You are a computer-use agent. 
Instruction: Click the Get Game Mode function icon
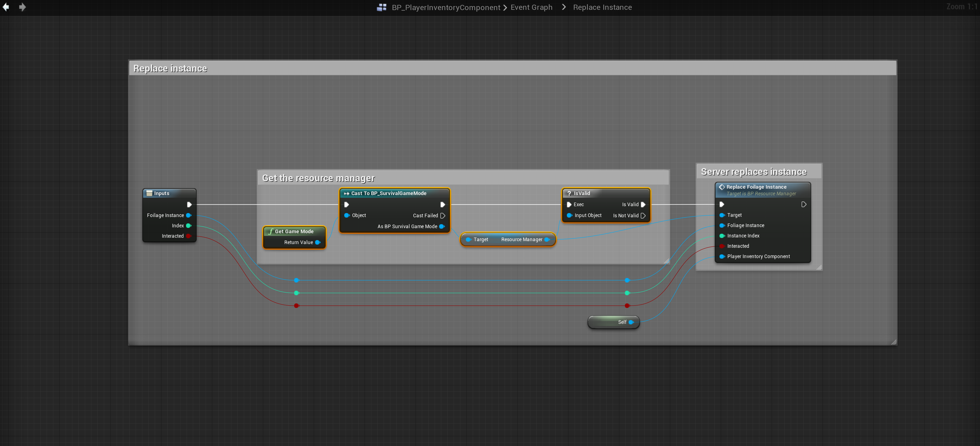coord(271,231)
